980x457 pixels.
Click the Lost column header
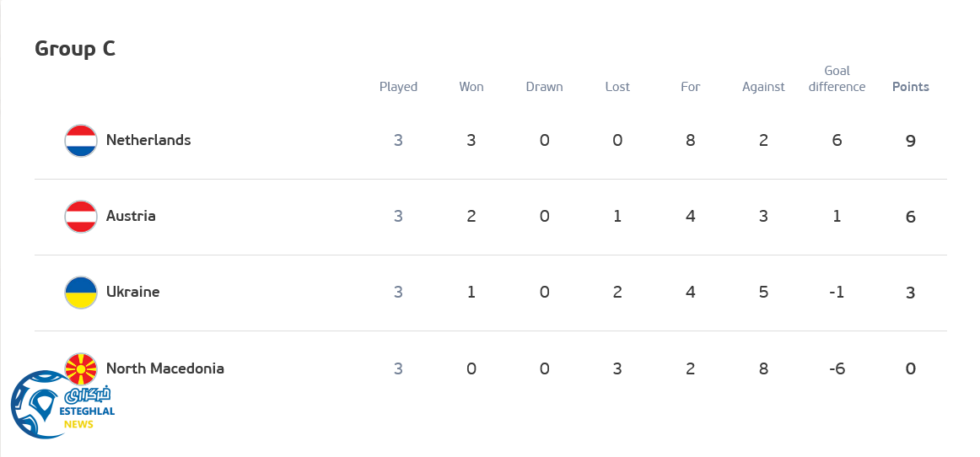click(x=617, y=87)
